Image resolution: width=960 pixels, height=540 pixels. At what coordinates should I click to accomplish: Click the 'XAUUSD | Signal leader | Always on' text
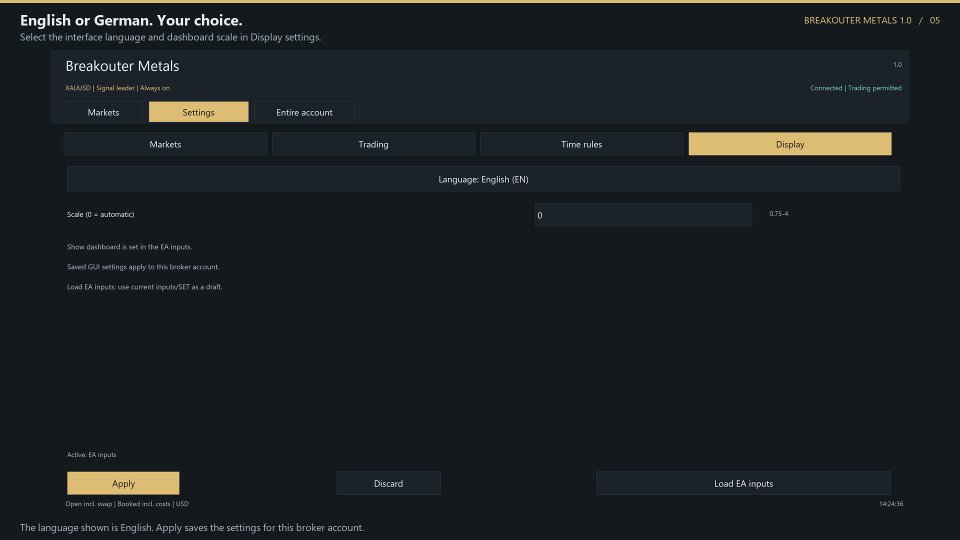pos(118,88)
